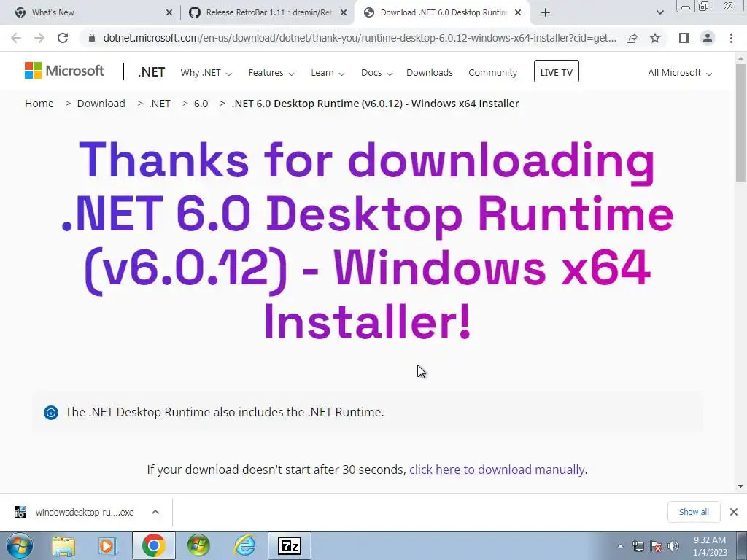The image size is (747, 560).
Task: Open the Windows Start menu
Action: pos(19,545)
